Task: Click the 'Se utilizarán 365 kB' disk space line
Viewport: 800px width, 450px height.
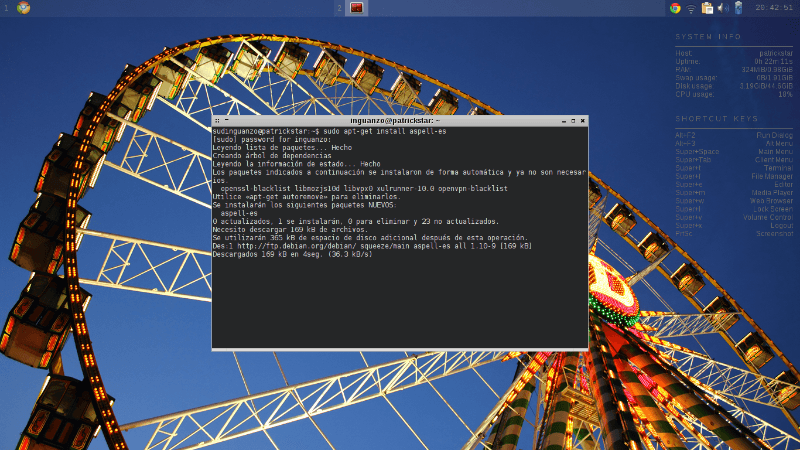Action: click(370, 238)
